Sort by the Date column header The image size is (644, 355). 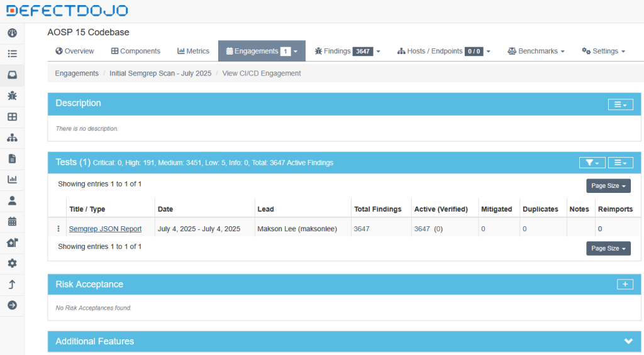(165, 209)
